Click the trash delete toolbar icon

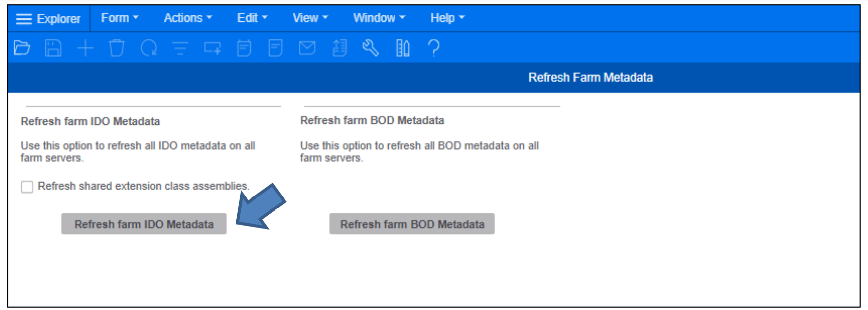tap(117, 48)
